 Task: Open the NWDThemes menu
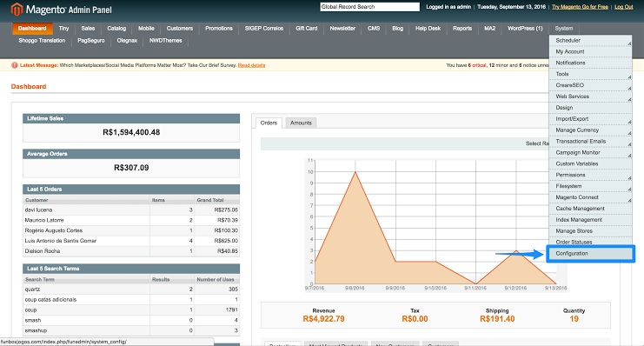[165, 40]
